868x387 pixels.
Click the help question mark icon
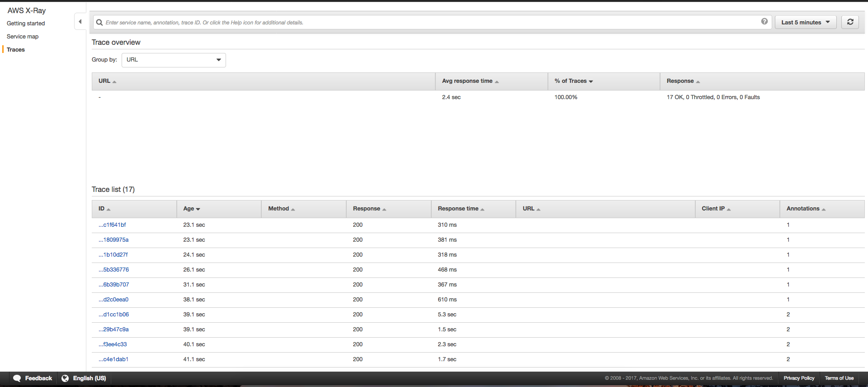764,21
